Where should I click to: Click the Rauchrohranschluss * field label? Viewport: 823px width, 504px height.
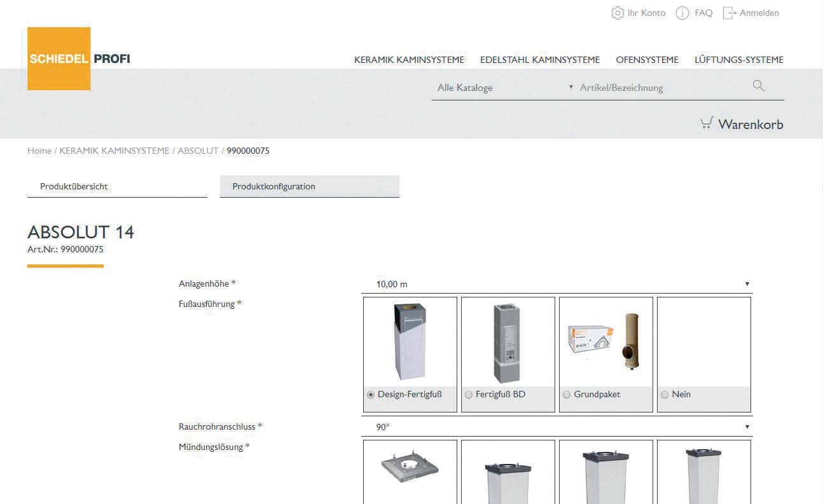pos(220,426)
